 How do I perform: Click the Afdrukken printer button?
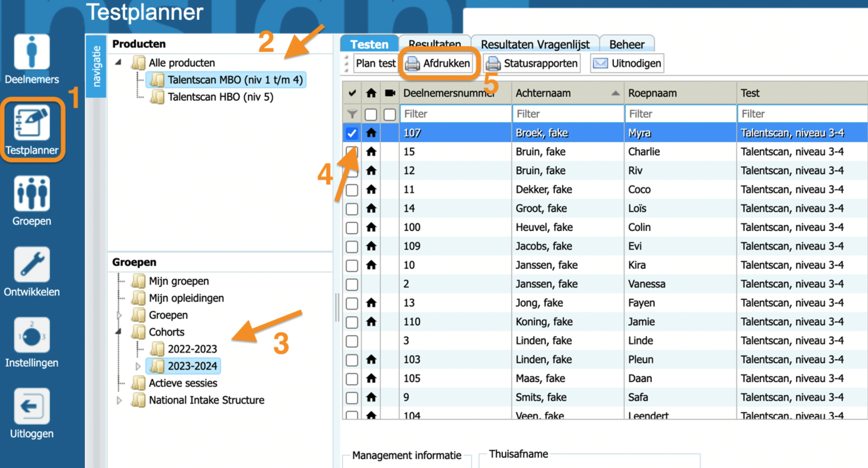click(438, 63)
